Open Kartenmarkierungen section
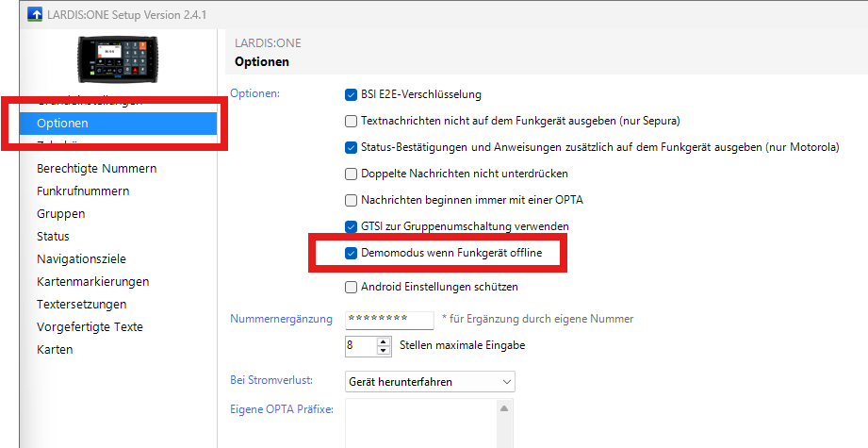Screen dimensions: 868x448 point(93,282)
